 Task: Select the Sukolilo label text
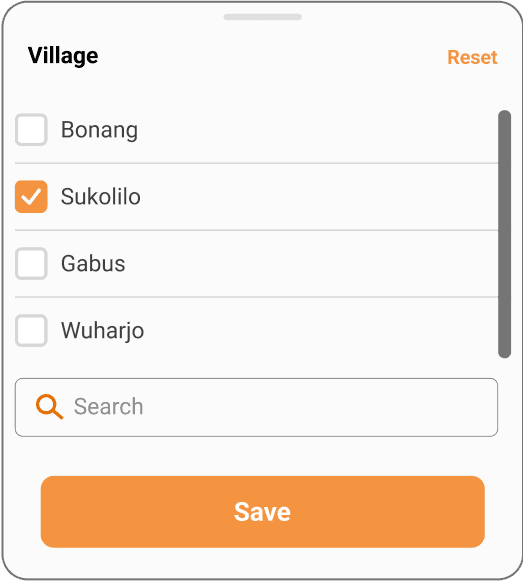pyautogui.click(x=101, y=196)
